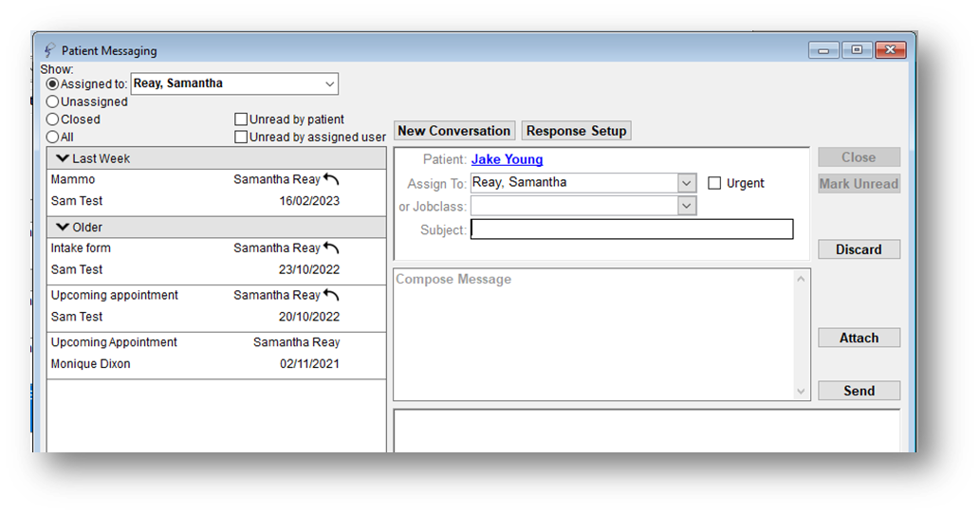Minimize the Patient Messaging window

[x=823, y=50]
